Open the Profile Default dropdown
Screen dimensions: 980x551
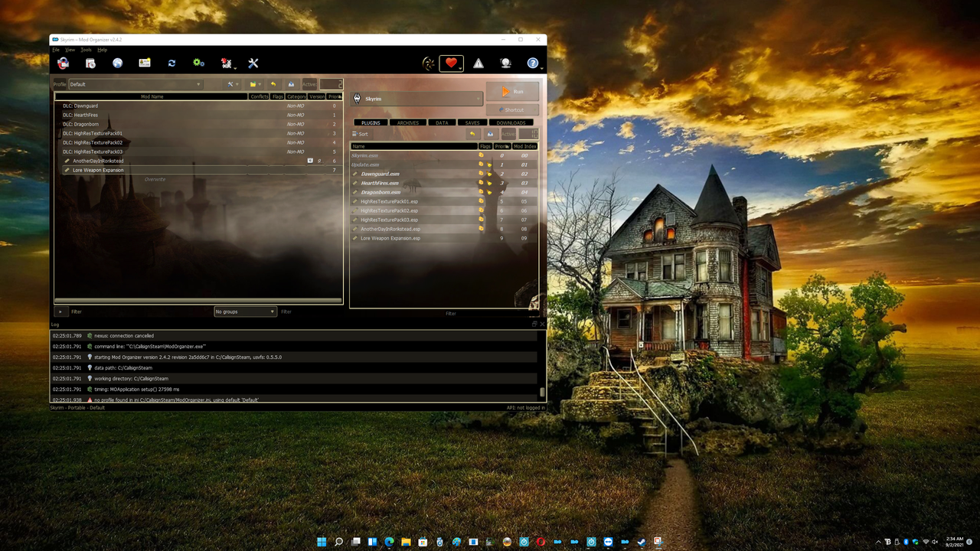tap(136, 84)
